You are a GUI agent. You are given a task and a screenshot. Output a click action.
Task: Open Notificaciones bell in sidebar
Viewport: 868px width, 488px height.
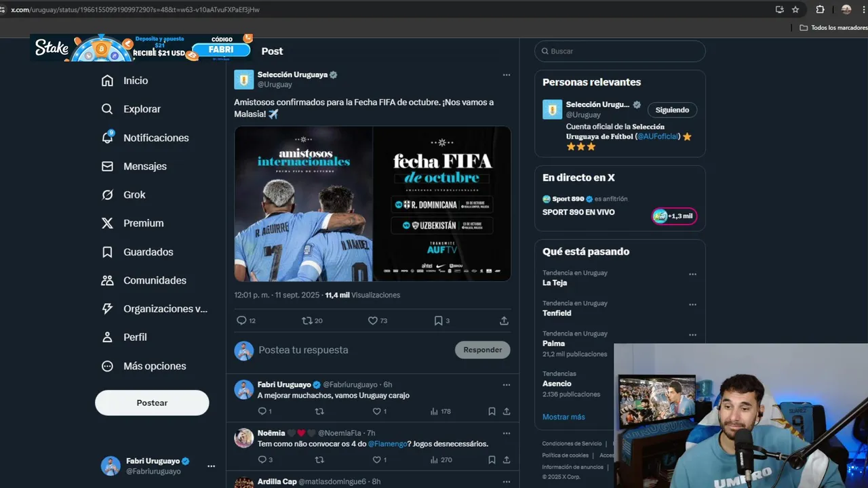point(144,138)
